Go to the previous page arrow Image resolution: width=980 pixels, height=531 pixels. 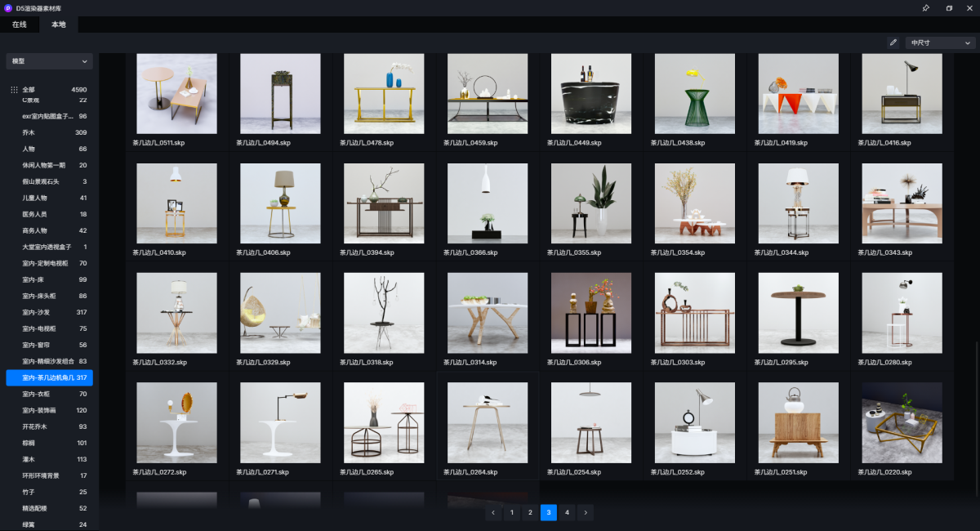click(493, 513)
